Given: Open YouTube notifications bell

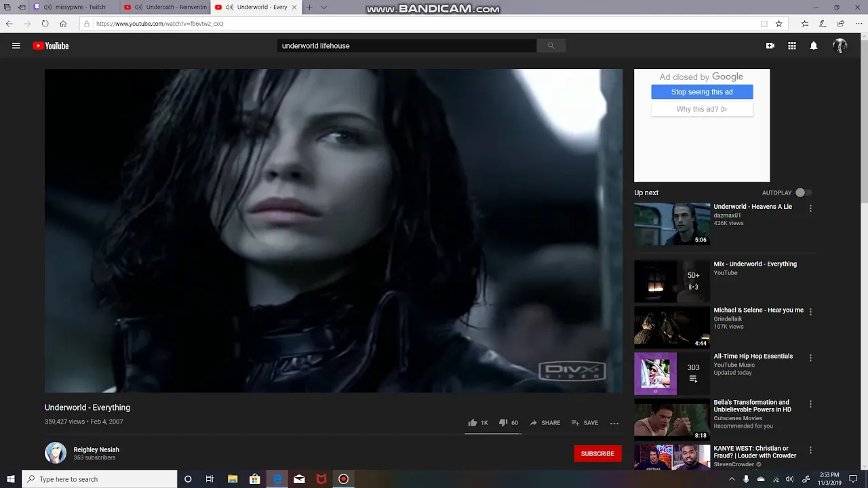Looking at the screenshot, I should (x=814, y=46).
